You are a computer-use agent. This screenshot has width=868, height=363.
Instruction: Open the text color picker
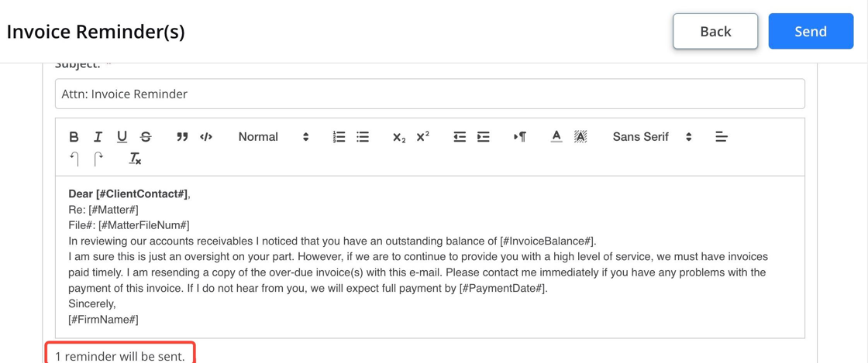pyautogui.click(x=557, y=137)
